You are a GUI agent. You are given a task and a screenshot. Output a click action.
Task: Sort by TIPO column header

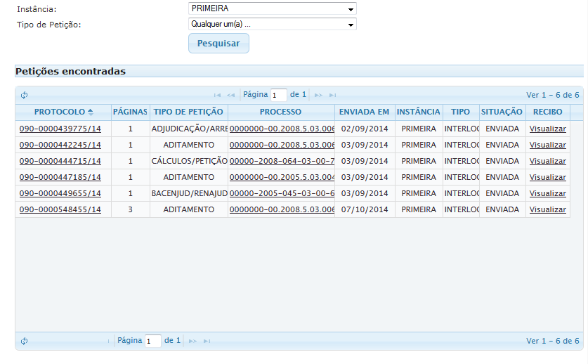point(461,112)
